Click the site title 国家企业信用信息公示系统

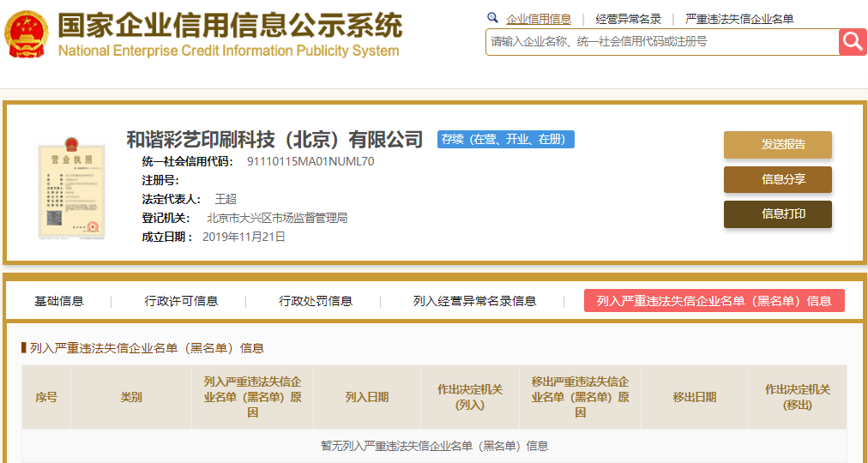coord(230,26)
